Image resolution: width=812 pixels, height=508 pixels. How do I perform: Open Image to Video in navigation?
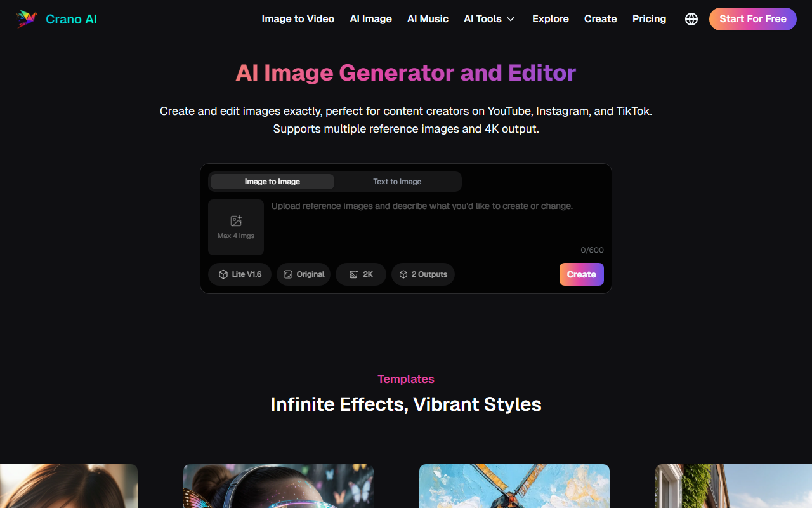click(x=298, y=19)
